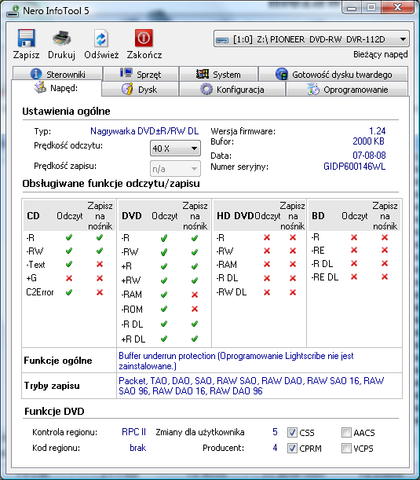Click the Konfiguracja gear icon
Screen dimensions: 420x480
tap(206, 89)
